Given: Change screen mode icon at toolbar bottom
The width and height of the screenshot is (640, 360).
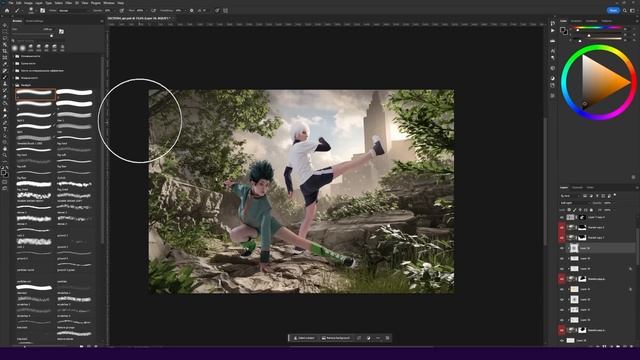Looking at the screenshot, I should (5, 189).
